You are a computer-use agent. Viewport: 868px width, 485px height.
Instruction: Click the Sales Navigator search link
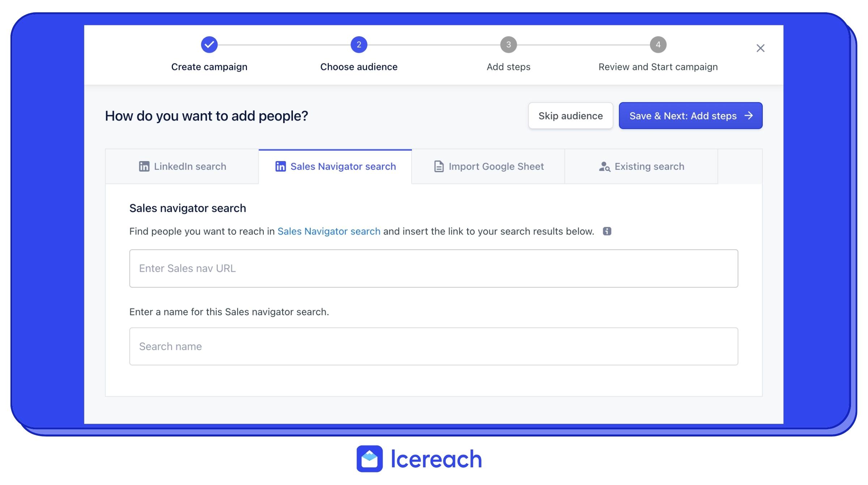point(328,231)
